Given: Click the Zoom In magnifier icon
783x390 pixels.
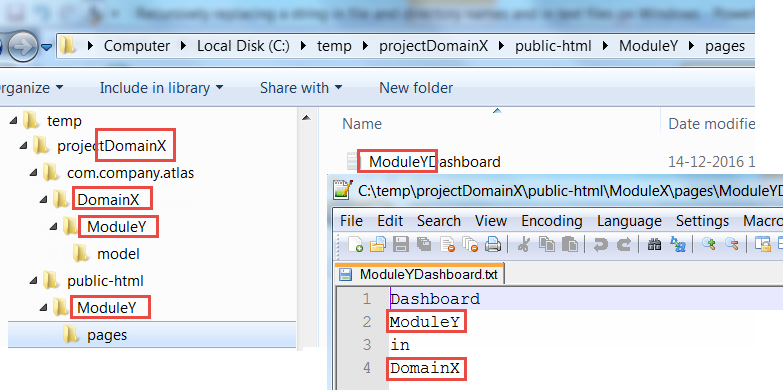Looking at the screenshot, I should coord(709,244).
